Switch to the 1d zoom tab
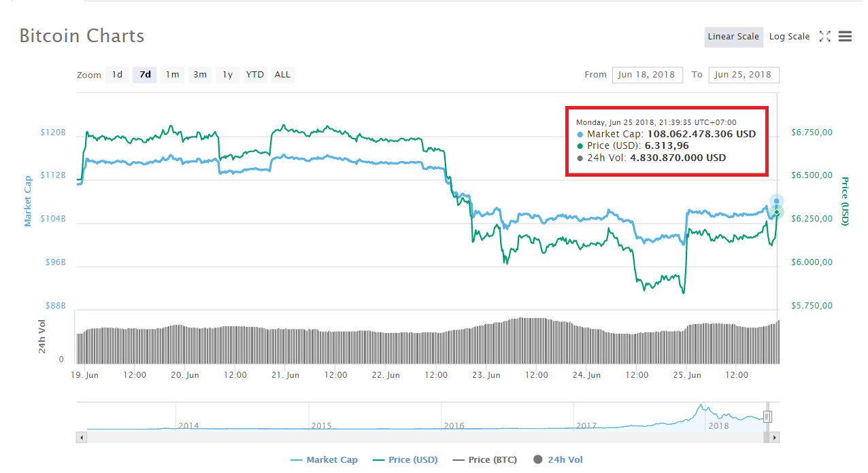 click(x=117, y=75)
